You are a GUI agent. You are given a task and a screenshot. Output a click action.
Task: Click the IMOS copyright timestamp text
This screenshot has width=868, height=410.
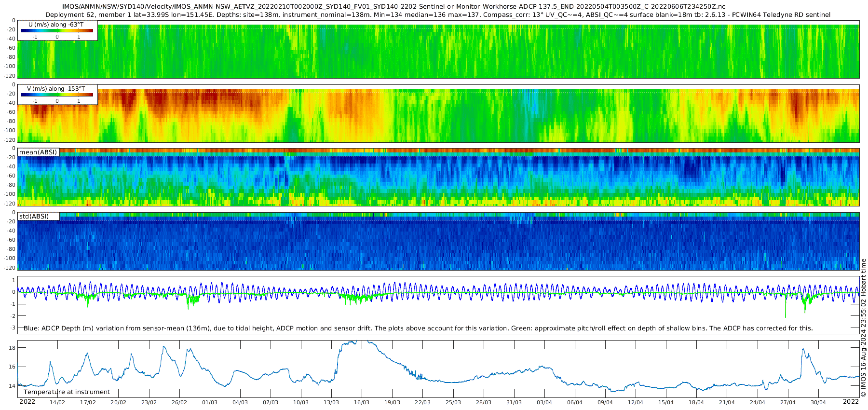(x=863, y=328)
